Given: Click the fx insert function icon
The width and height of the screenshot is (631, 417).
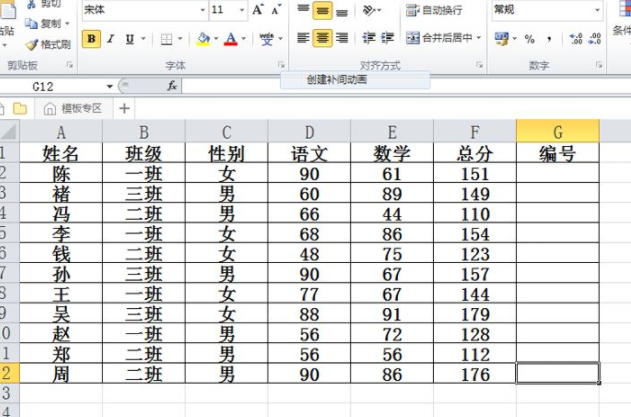Looking at the screenshot, I should [x=172, y=86].
